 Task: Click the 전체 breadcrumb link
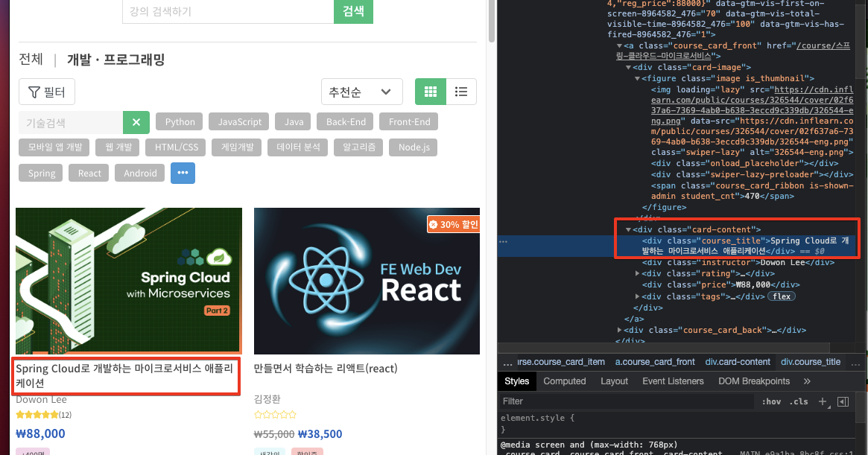pos(31,60)
